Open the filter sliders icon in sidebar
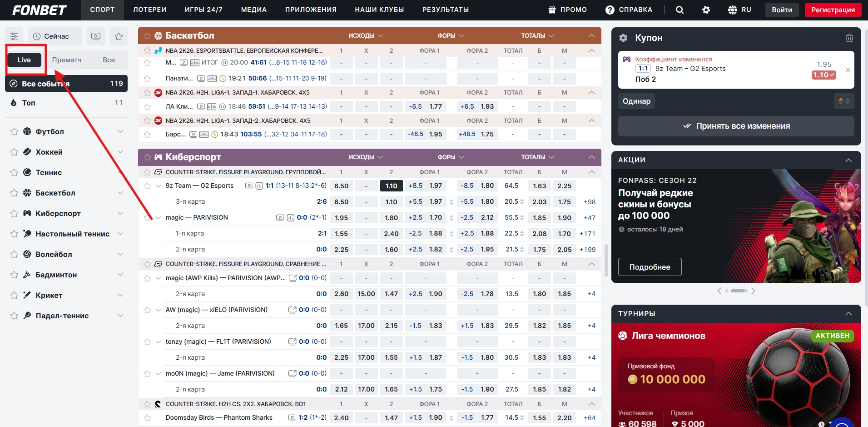 tap(14, 36)
